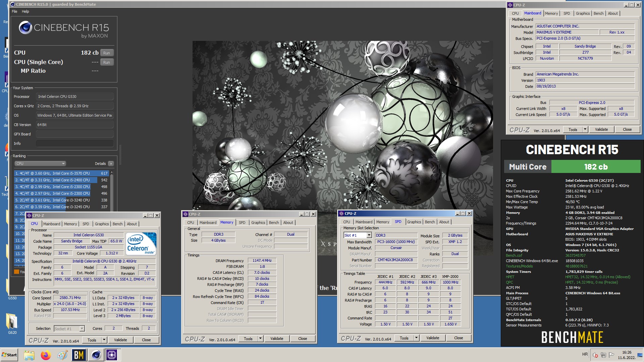
Task: Click the Bench.cof link in BenchMate
Action: click(x=514, y=255)
